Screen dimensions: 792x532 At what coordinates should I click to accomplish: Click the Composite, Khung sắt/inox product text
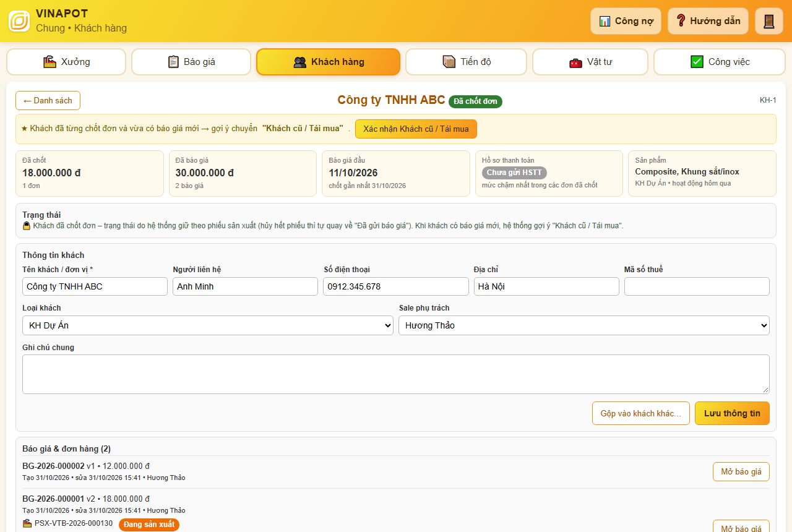tap(687, 172)
